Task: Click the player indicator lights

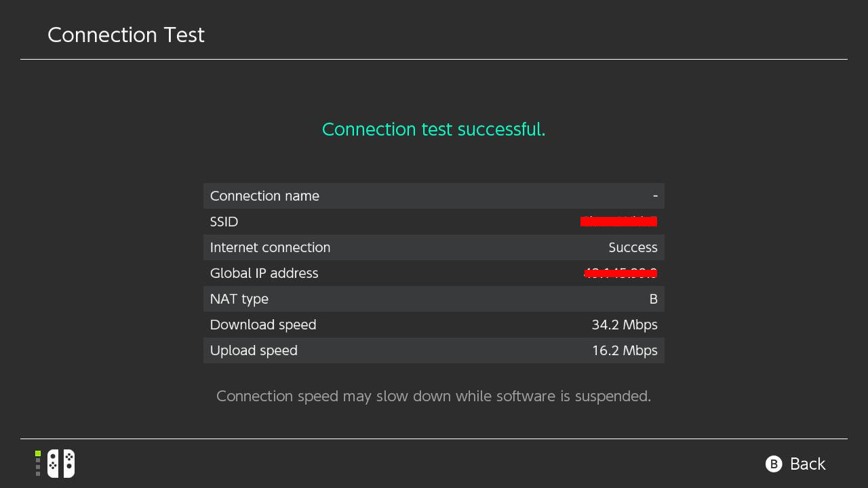Action: click(39, 464)
